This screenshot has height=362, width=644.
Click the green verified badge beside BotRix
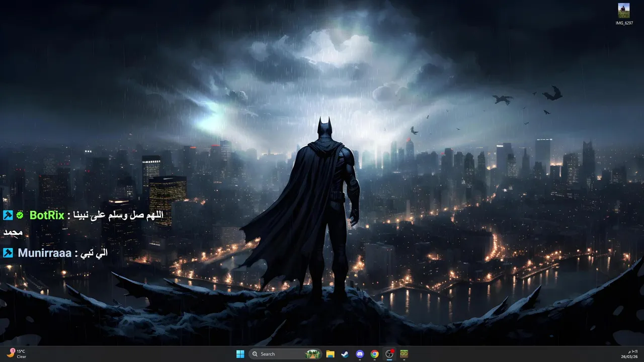20,215
